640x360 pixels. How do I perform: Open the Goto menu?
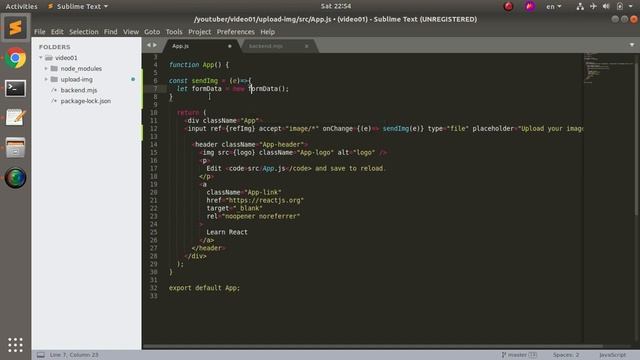click(x=152, y=32)
